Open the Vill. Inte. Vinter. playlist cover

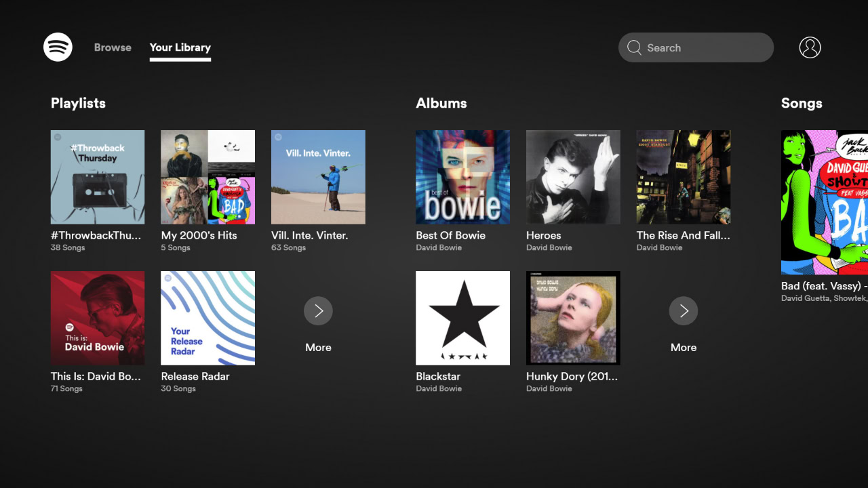point(318,177)
